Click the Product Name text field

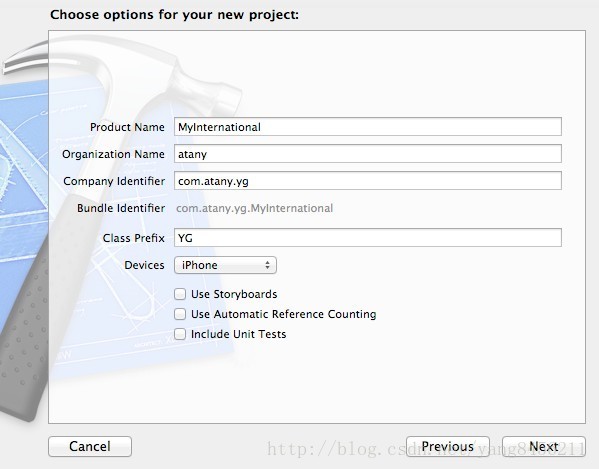367,127
